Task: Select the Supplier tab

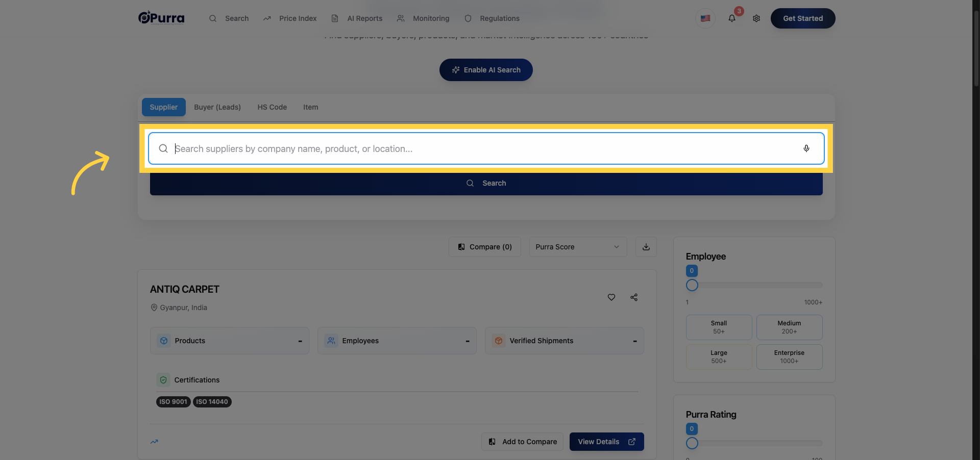Action: (x=164, y=107)
